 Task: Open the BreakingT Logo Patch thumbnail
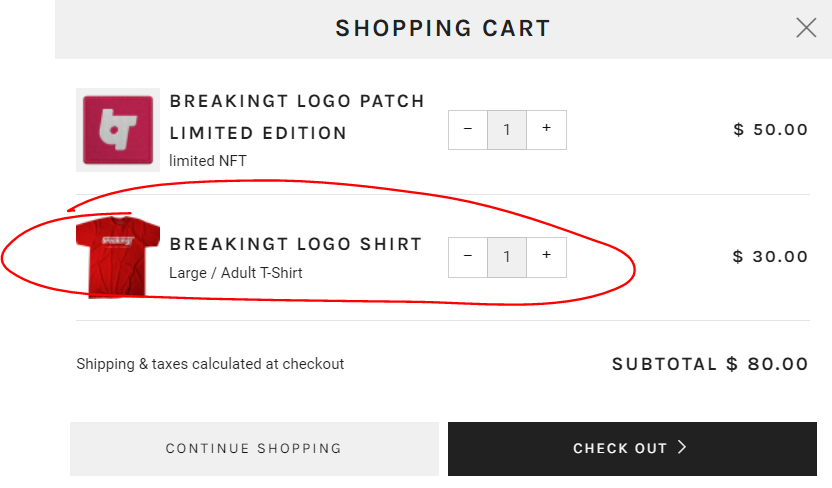(118, 129)
